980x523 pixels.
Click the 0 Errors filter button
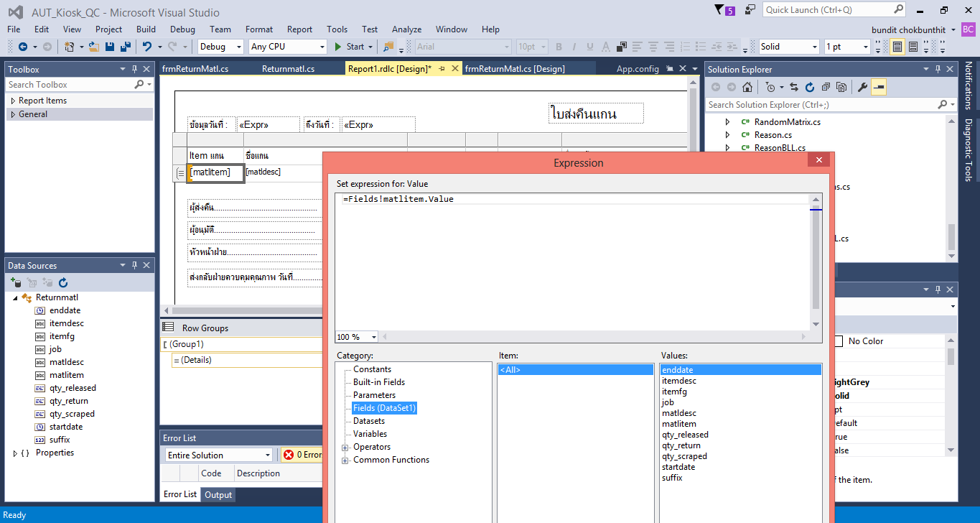(x=302, y=455)
